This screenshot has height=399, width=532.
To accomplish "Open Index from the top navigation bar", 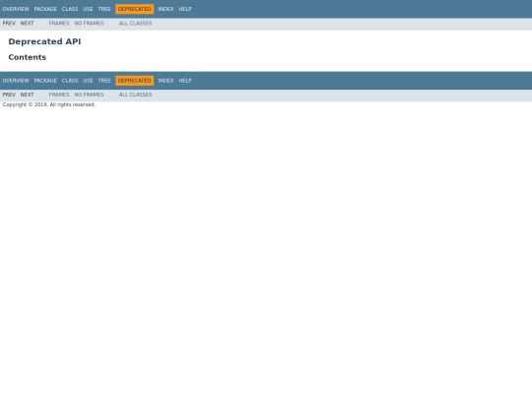I will (x=166, y=9).
